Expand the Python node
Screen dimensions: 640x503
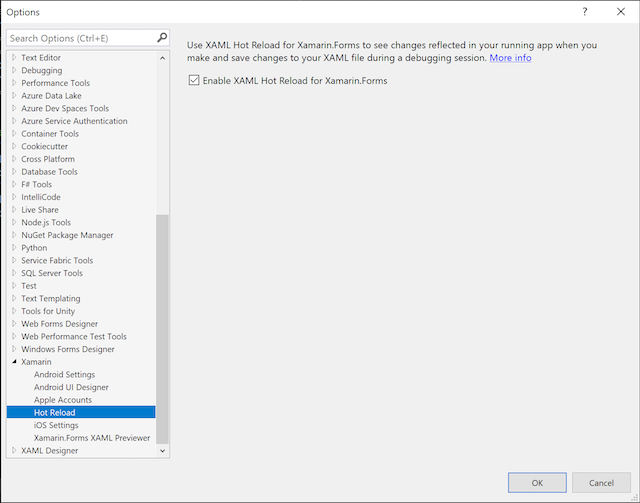click(x=14, y=247)
